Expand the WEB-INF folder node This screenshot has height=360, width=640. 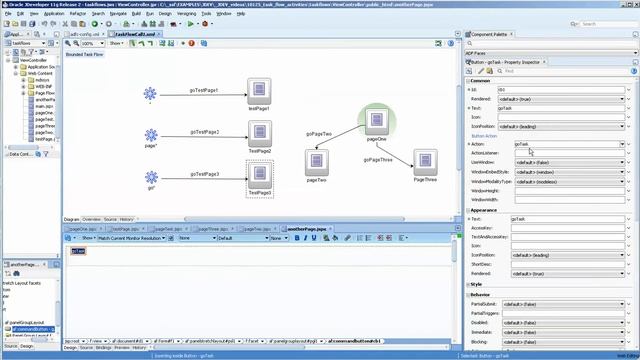[23, 87]
